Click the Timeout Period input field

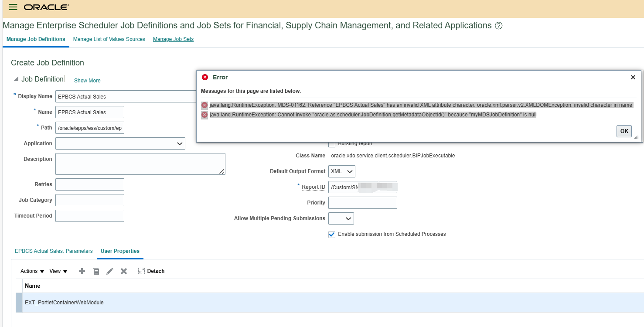pos(90,216)
